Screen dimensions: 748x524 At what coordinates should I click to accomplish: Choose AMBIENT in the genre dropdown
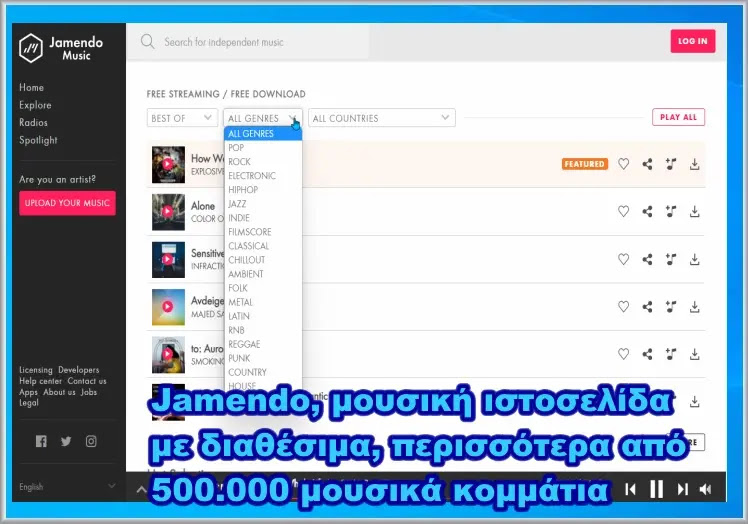click(x=263, y=274)
